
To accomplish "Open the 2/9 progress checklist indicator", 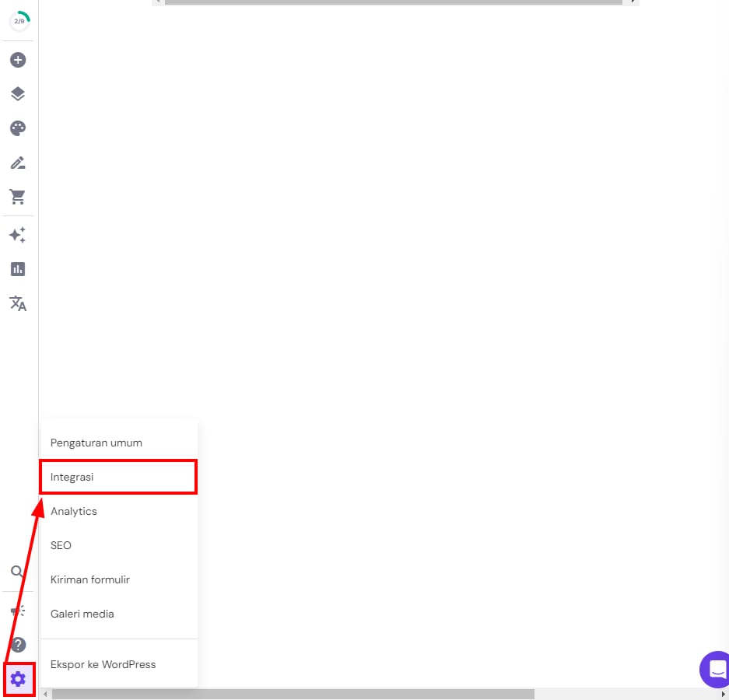I will (19, 21).
